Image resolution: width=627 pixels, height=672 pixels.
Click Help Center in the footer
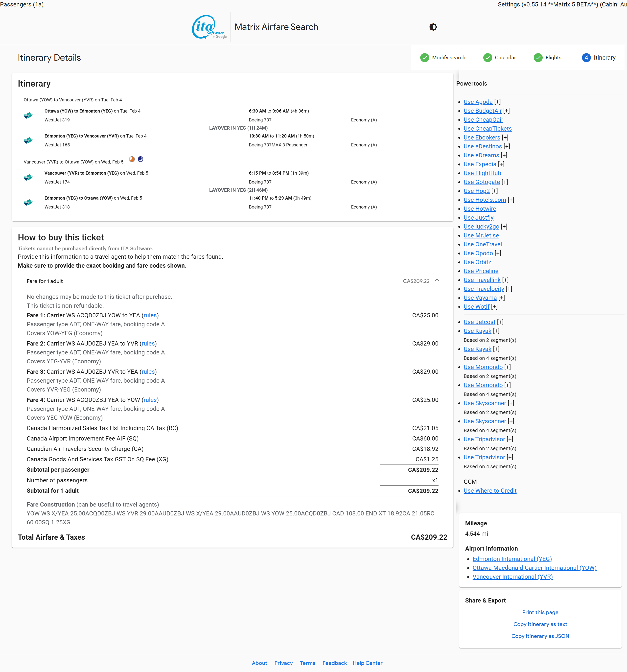[367, 663]
